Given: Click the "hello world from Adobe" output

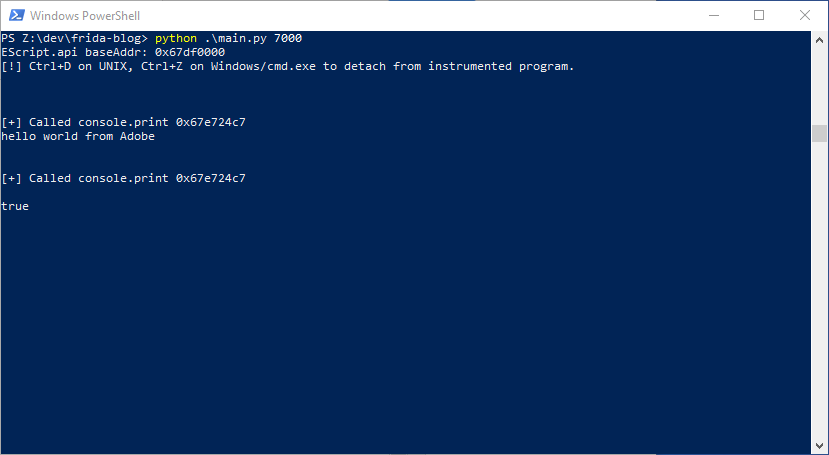Looking at the screenshot, I should pos(78,136).
